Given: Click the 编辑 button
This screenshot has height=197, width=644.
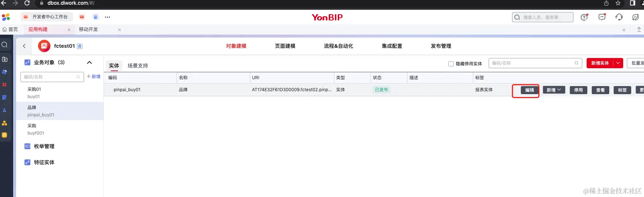Looking at the screenshot, I should click(x=530, y=90).
